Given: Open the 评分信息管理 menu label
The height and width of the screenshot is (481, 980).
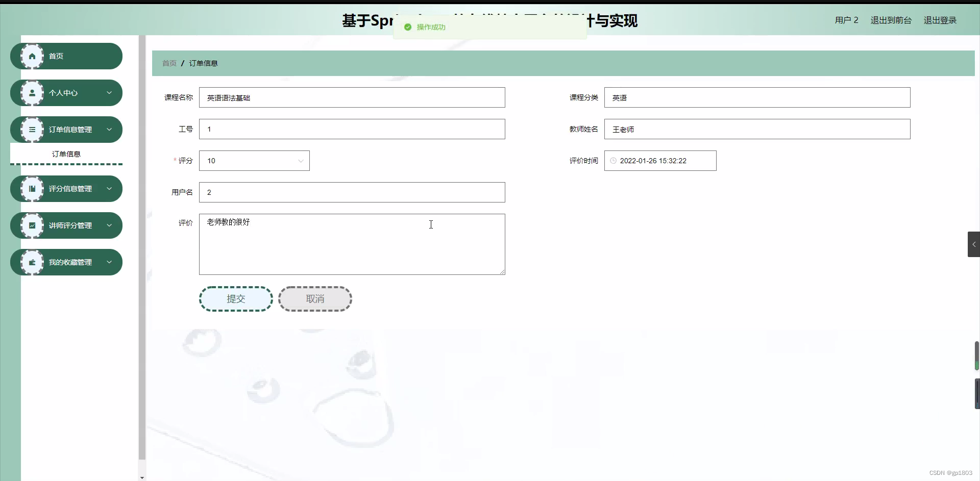Looking at the screenshot, I should (70, 189).
